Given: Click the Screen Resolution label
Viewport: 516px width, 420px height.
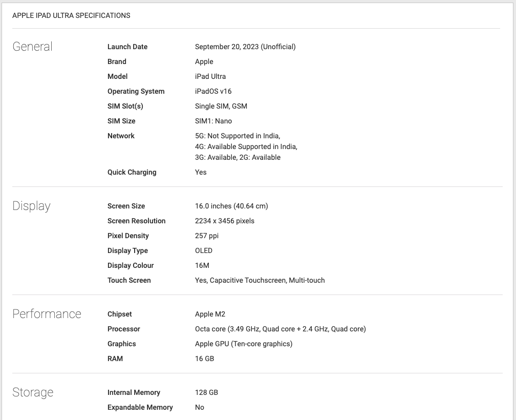Looking at the screenshot, I should [x=136, y=221].
